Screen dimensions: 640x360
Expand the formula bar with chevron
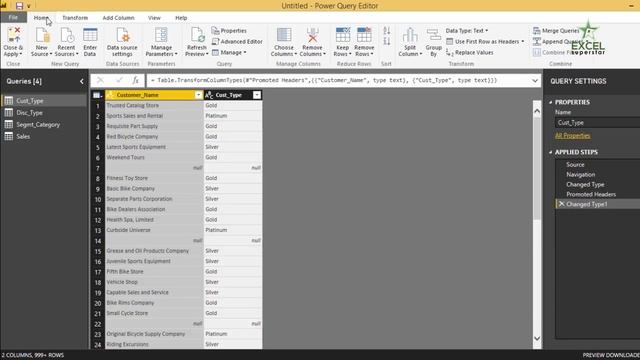point(535,81)
